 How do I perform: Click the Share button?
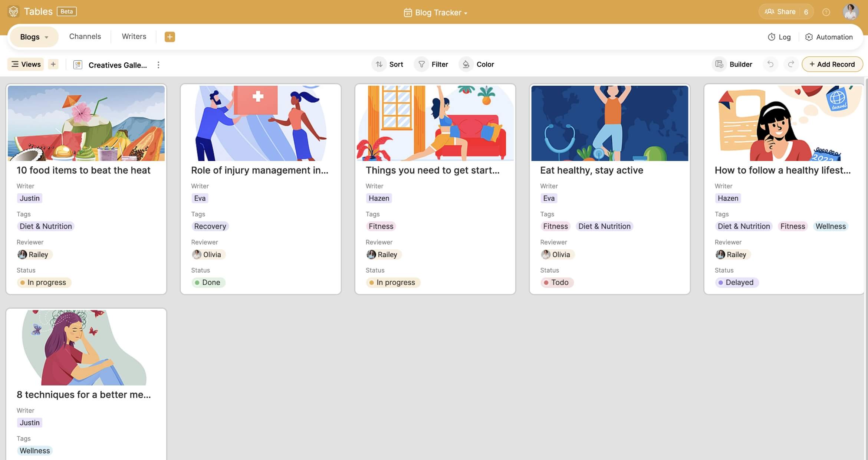coord(780,11)
